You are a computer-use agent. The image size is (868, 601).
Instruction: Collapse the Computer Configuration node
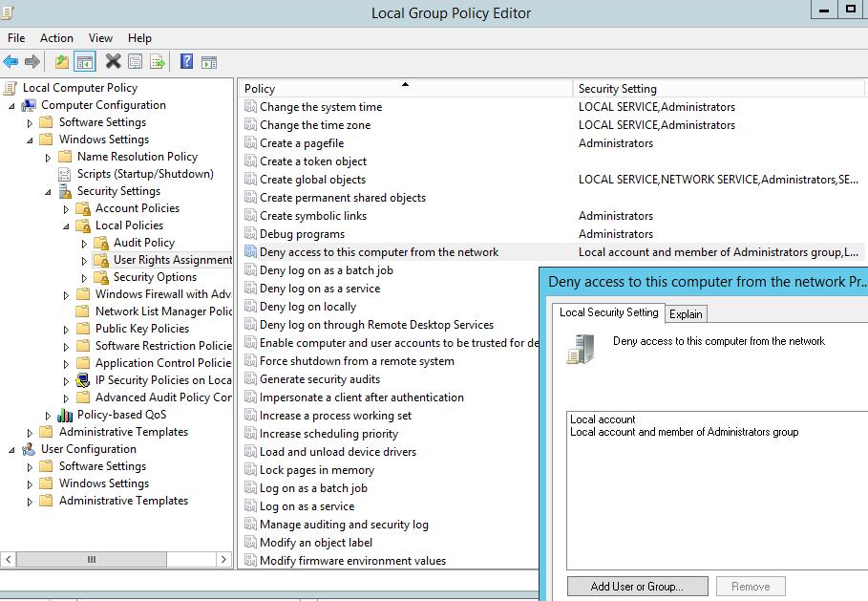click(11, 106)
